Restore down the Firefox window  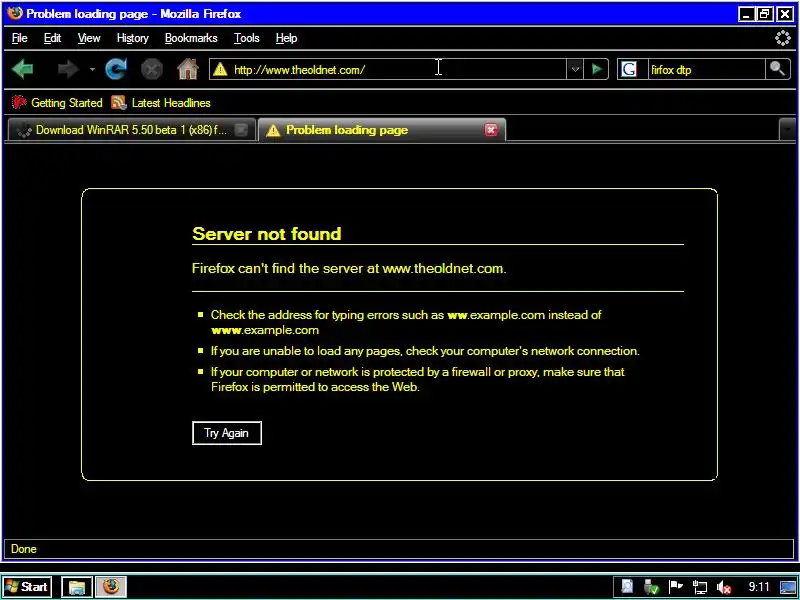tap(765, 14)
